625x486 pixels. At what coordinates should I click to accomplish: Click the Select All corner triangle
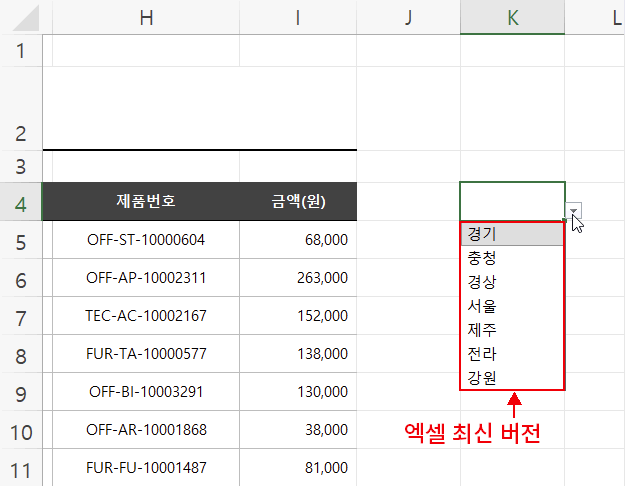[x=26, y=18]
